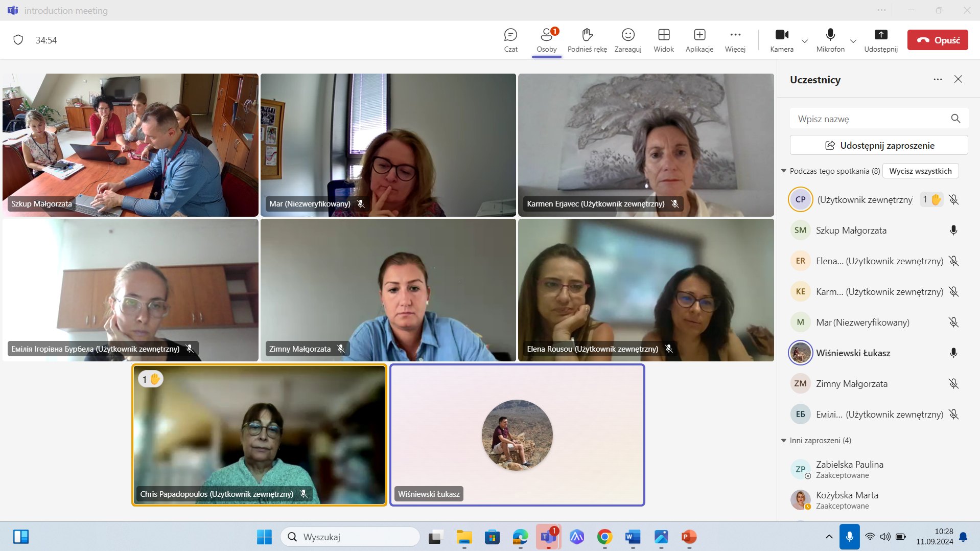
Task: Toggle the Kamera camera on or off
Action: 781,40
